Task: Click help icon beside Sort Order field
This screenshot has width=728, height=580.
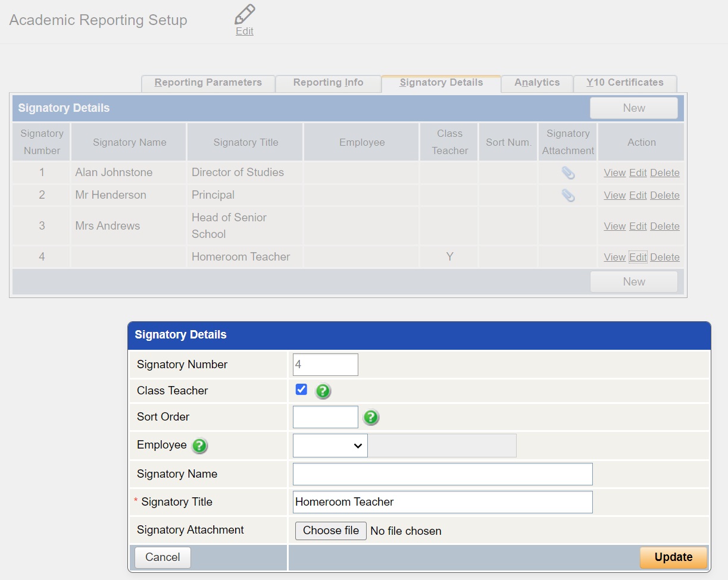Action: [371, 418]
